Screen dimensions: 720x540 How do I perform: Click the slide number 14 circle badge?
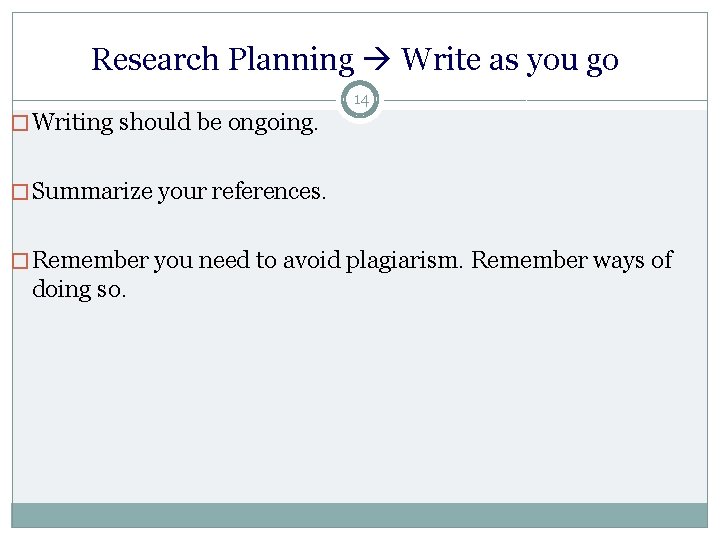point(361,100)
